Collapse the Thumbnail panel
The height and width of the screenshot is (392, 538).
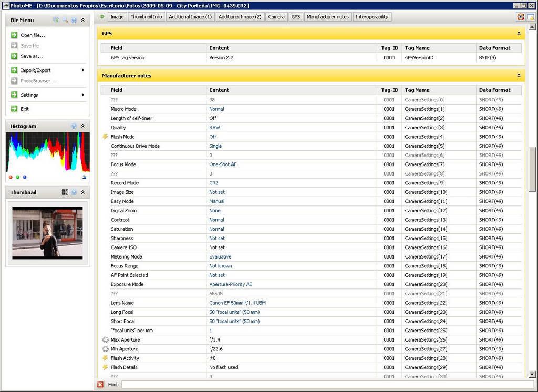83,192
